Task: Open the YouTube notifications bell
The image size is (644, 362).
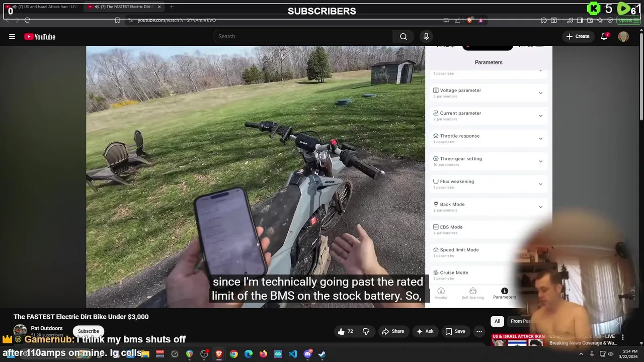Action: (604, 36)
